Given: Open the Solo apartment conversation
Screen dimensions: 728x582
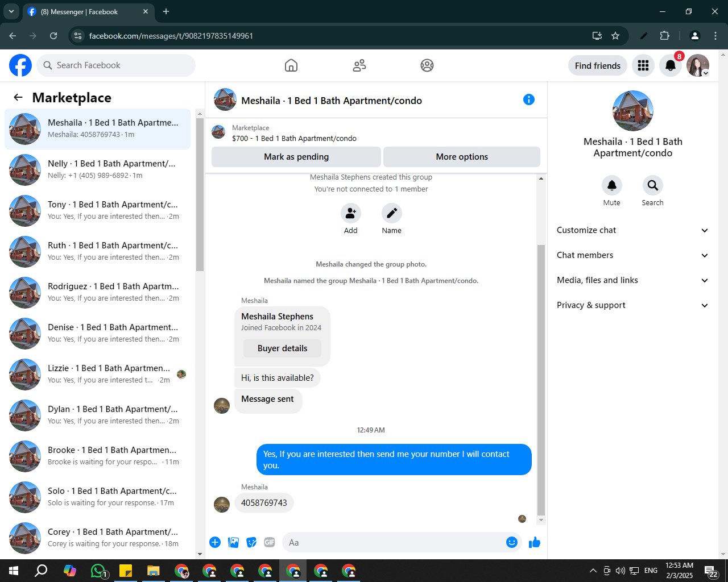Looking at the screenshot, I should coord(98,497).
